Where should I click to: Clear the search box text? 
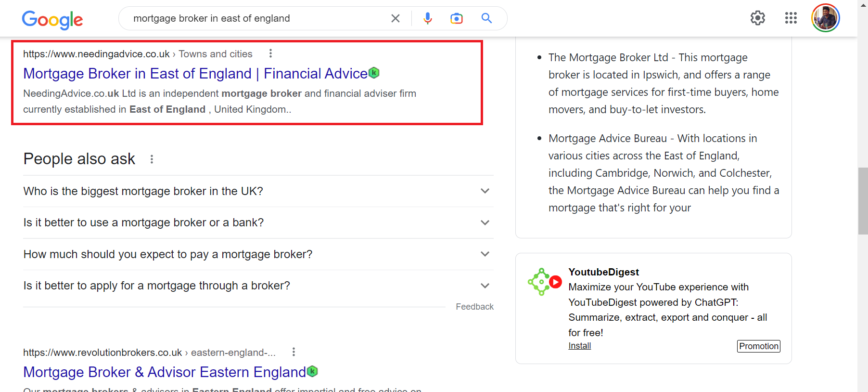[396, 18]
